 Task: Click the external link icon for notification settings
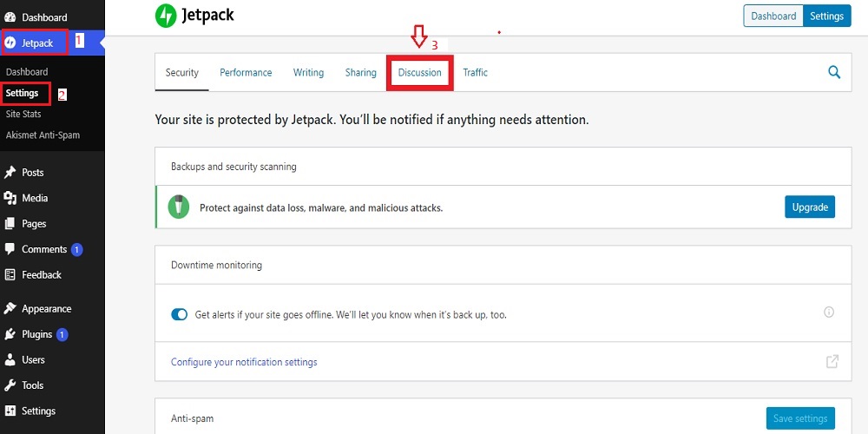coord(832,362)
